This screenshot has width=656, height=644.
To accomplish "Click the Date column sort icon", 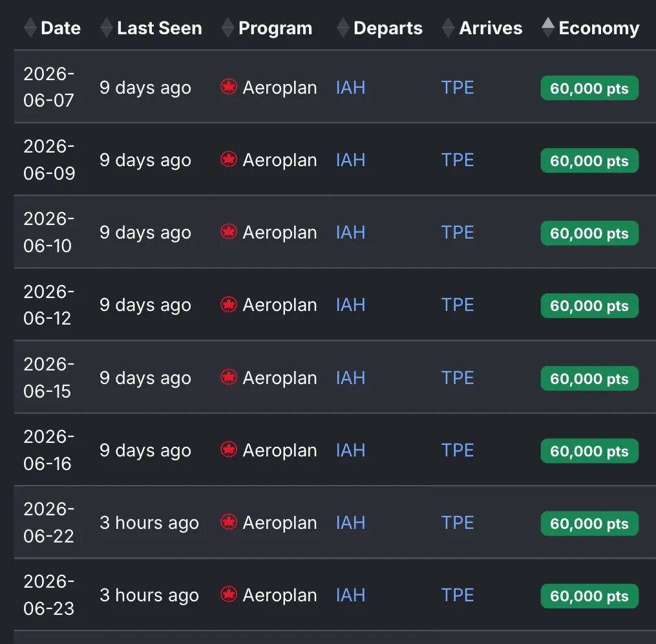I will [x=30, y=28].
